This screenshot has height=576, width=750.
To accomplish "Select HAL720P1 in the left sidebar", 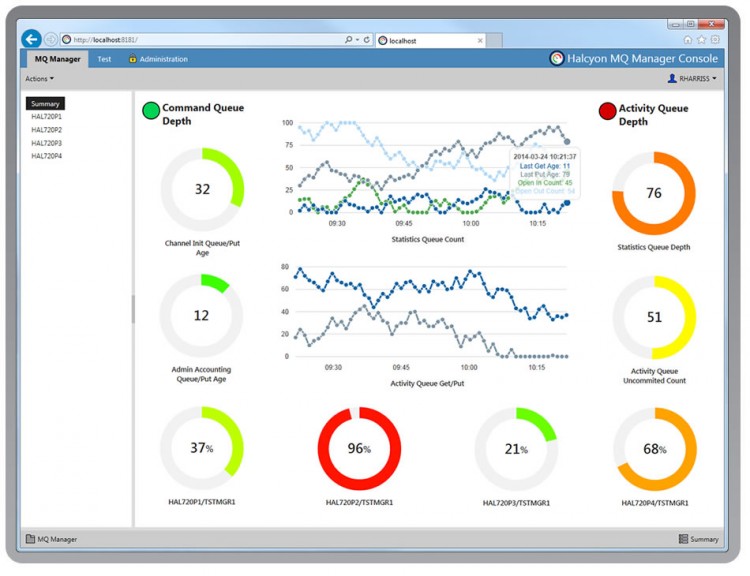I will [46, 117].
